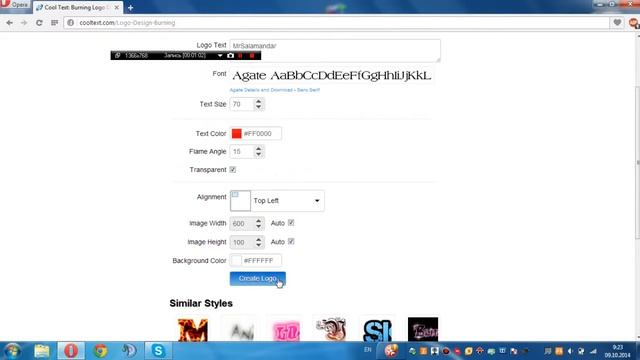The height and width of the screenshot is (360, 640).
Task: Edit the #FFFFFF background color value
Action: click(261, 260)
